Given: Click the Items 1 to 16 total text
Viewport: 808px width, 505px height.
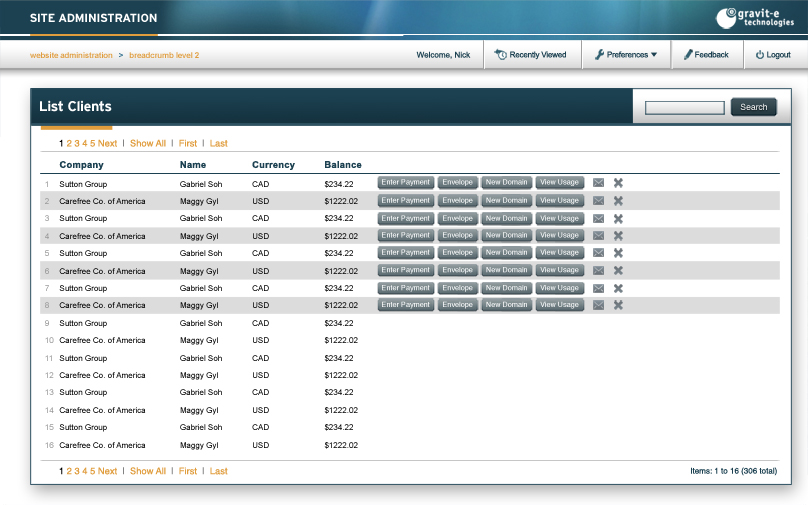Looking at the screenshot, I should click(734, 471).
